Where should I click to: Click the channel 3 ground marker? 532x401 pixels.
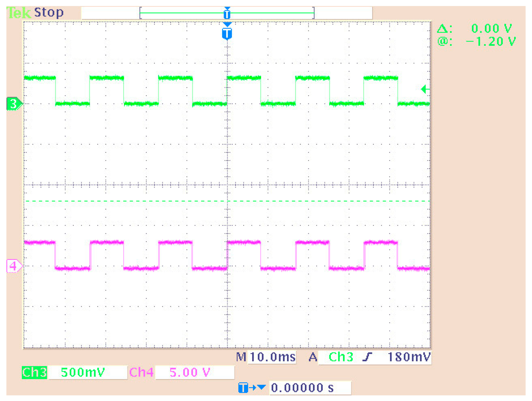tap(14, 104)
